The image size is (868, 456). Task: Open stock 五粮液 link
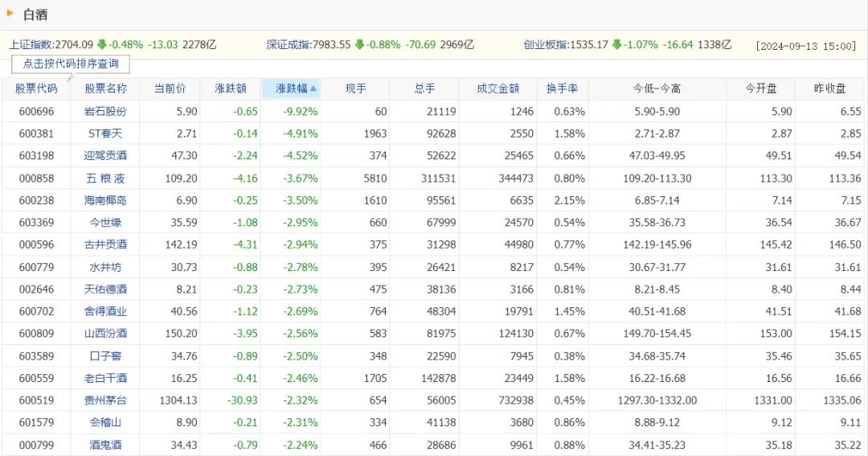pos(105,179)
